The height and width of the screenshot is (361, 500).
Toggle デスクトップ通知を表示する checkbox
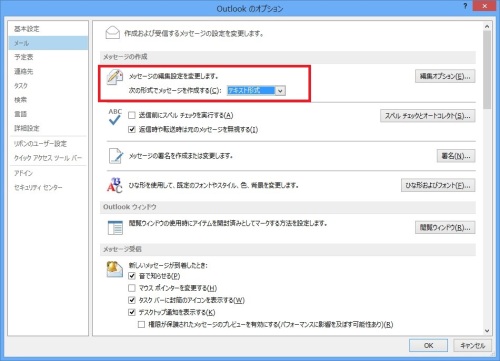(132, 312)
